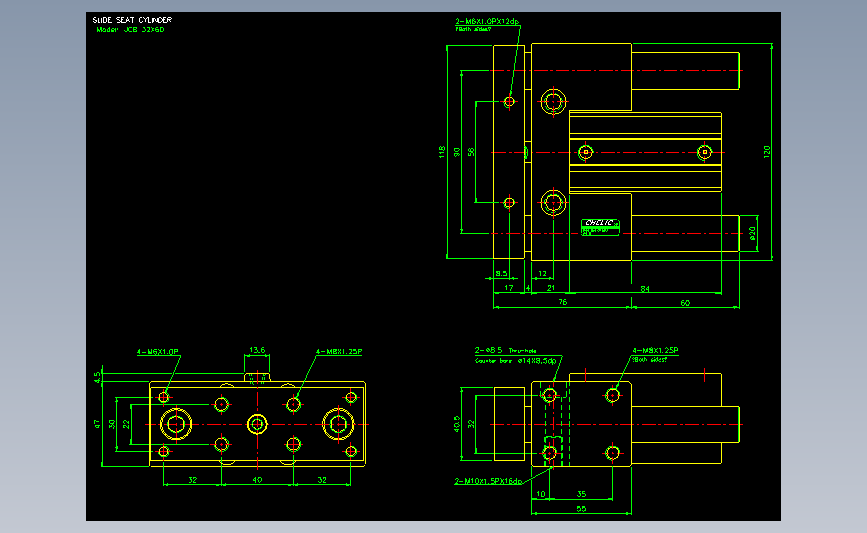
Task: Select the "40.5" vertical dimension
Action: (457, 424)
